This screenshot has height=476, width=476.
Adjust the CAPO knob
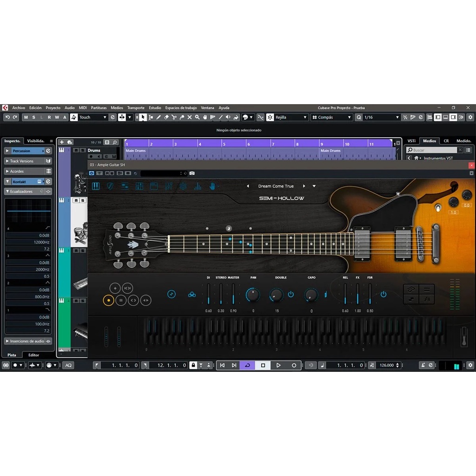click(x=311, y=294)
